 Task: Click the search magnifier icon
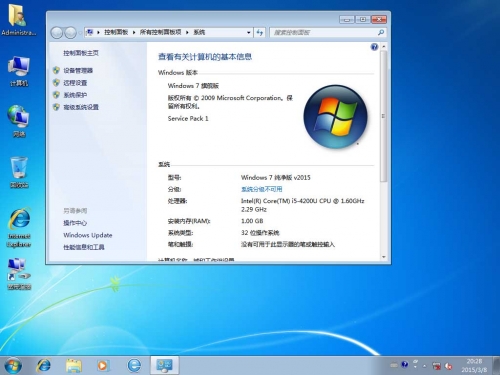(x=381, y=32)
